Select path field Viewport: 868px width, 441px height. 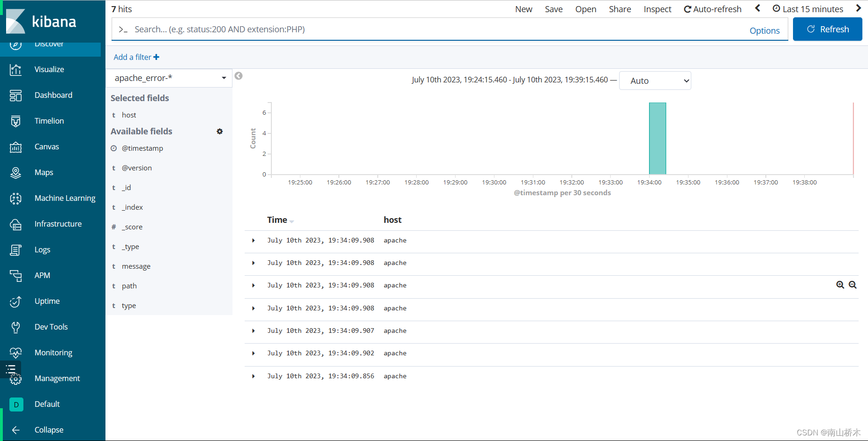click(129, 286)
